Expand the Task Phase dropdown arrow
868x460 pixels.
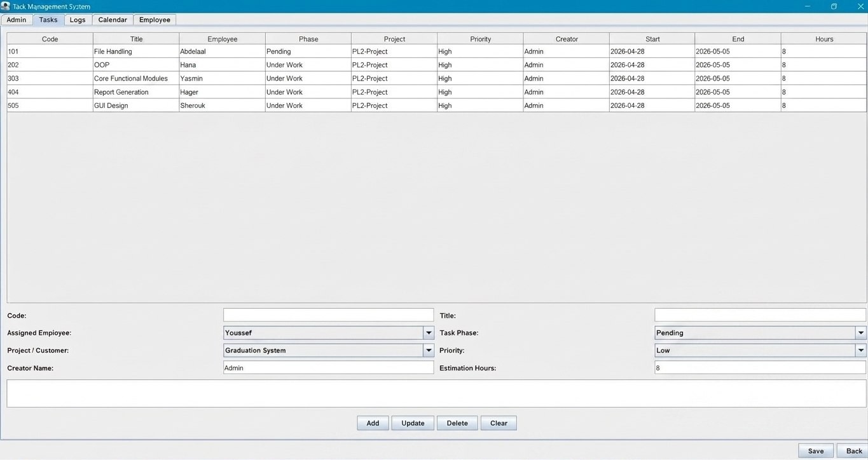click(860, 333)
